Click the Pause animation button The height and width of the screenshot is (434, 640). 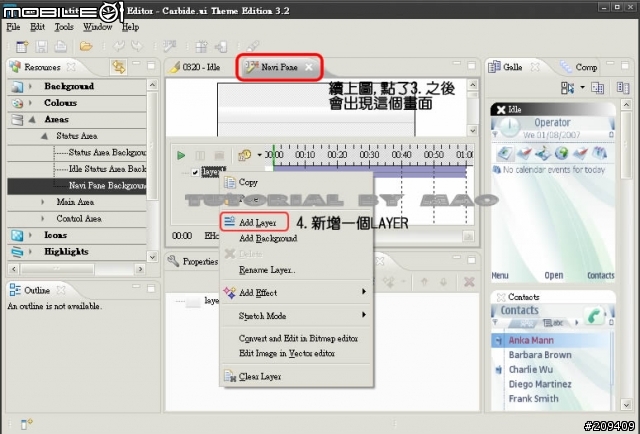(x=200, y=155)
